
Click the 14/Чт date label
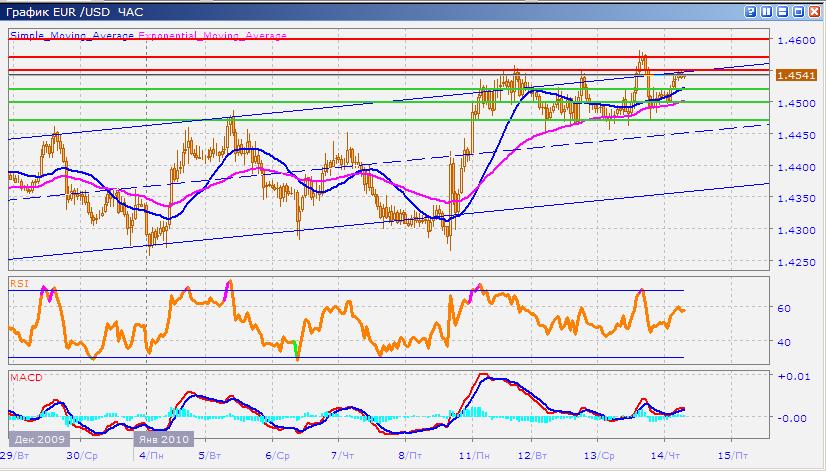(x=665, y=455)
